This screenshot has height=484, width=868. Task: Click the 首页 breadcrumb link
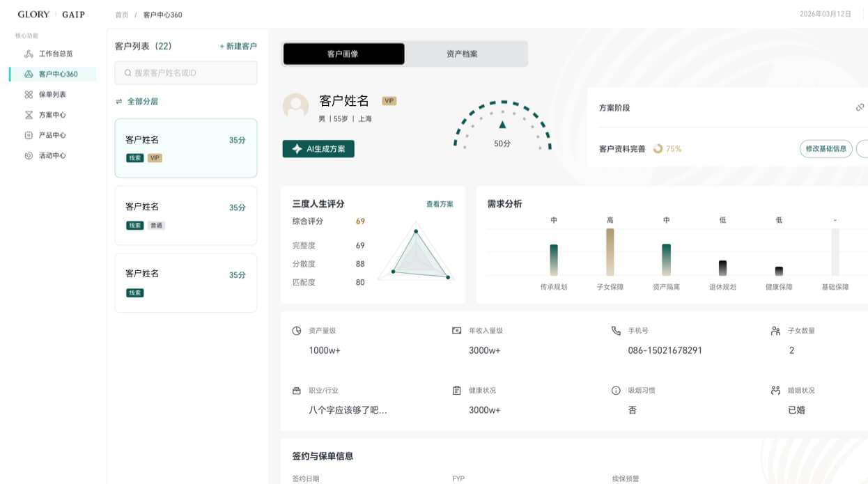pyautogui.click(x=122, y=14)
